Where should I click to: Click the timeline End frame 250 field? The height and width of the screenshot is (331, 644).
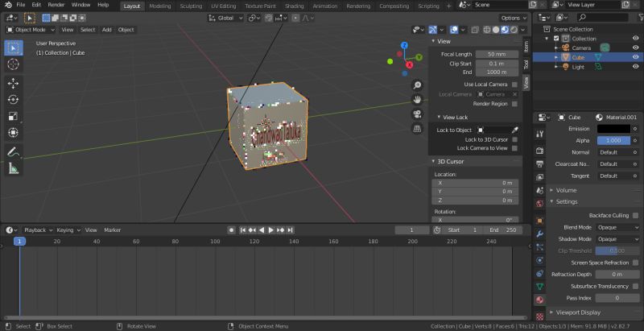[502, 230]
